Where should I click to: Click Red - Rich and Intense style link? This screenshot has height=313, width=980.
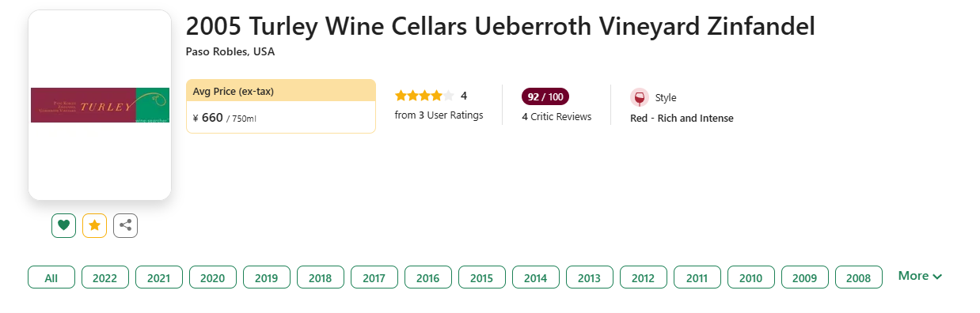pos(682,119)
